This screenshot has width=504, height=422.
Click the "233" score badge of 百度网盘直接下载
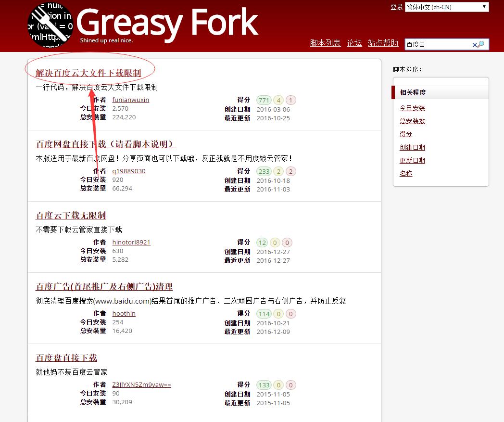[x=264, y=171]
